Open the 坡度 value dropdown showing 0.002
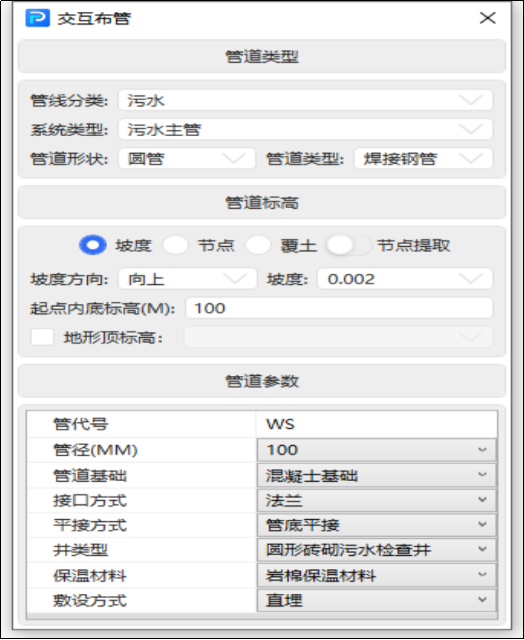524x640 pixels. pos(405,279)
